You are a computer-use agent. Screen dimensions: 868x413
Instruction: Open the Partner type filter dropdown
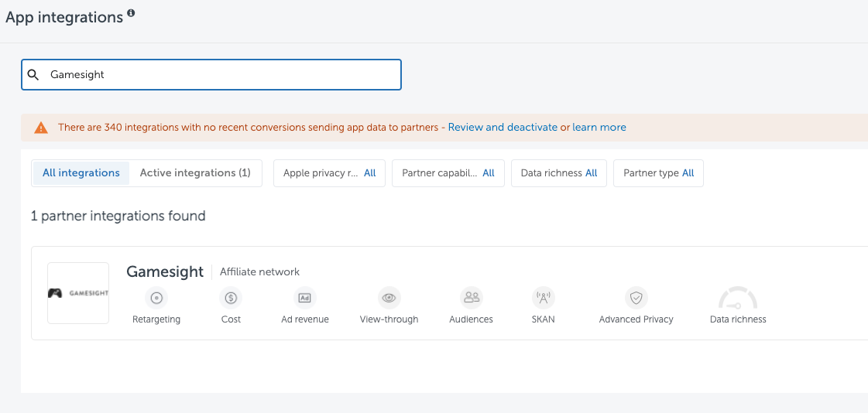tap(658, 173)
